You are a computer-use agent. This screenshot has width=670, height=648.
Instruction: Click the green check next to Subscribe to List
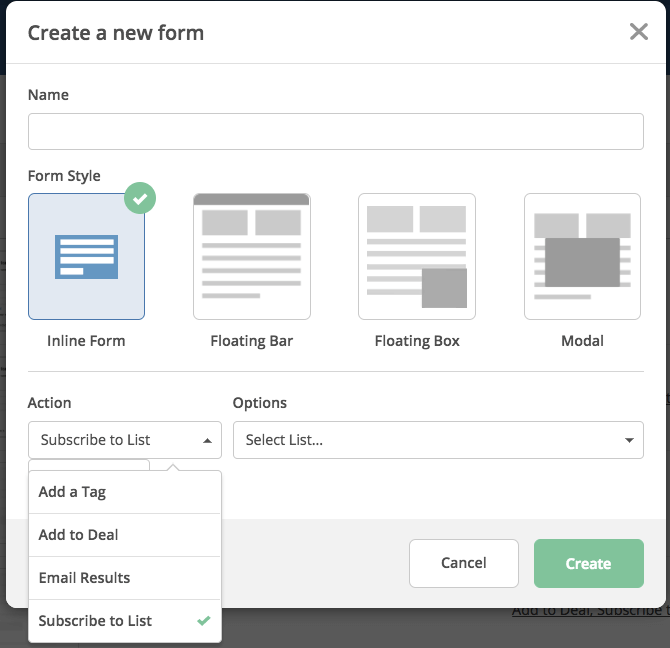pos(204,620)
